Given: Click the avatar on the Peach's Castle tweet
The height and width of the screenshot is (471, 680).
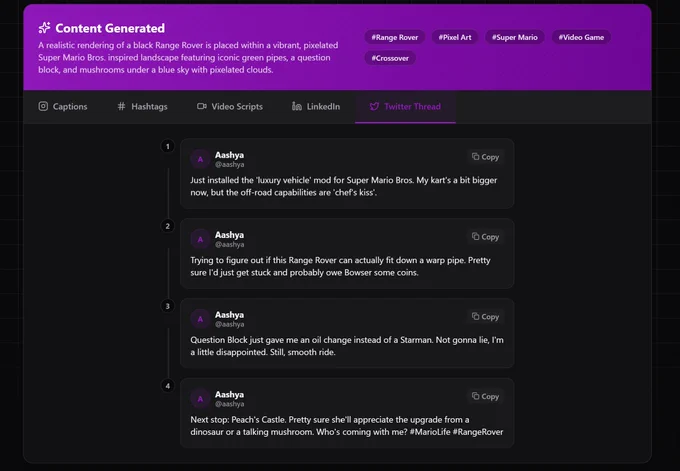Looking at the screenshot, I should click(x=200, y=399).
